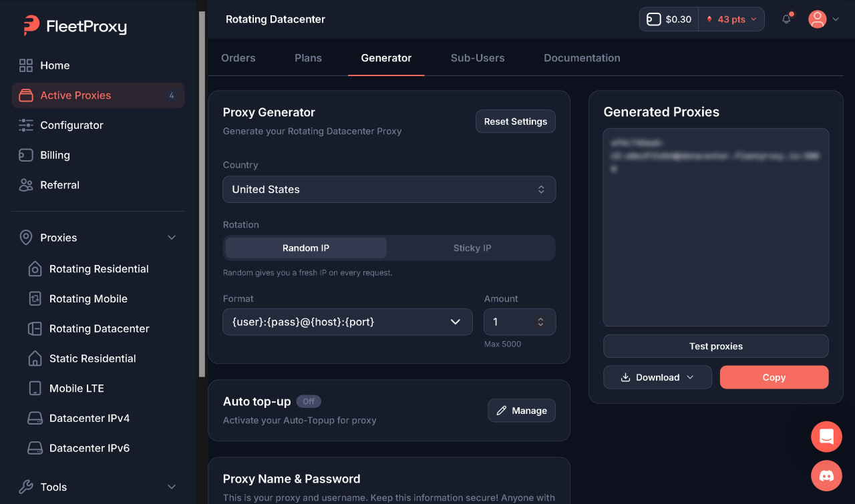Collapse the Proxies sidebar section
855x504 pixels.
point(172,238)
